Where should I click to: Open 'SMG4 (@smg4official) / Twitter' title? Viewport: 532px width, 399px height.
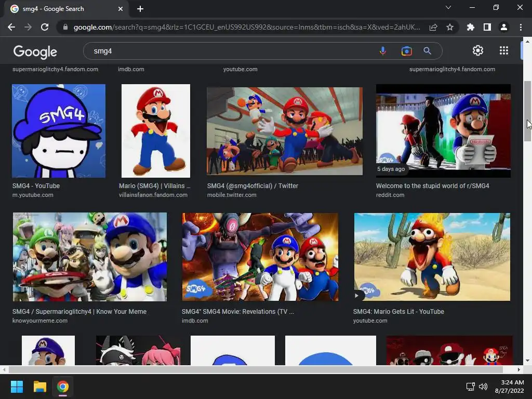[x=253, y=186]
